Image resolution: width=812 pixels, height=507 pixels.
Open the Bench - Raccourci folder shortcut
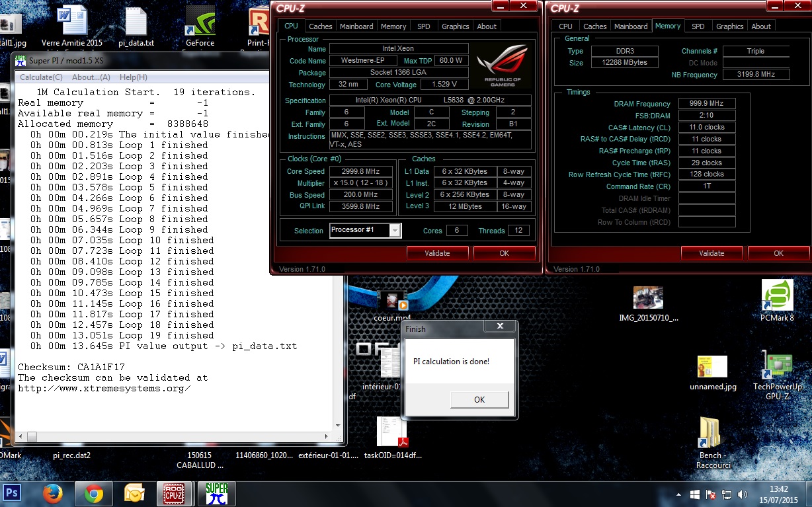(711, 443)
